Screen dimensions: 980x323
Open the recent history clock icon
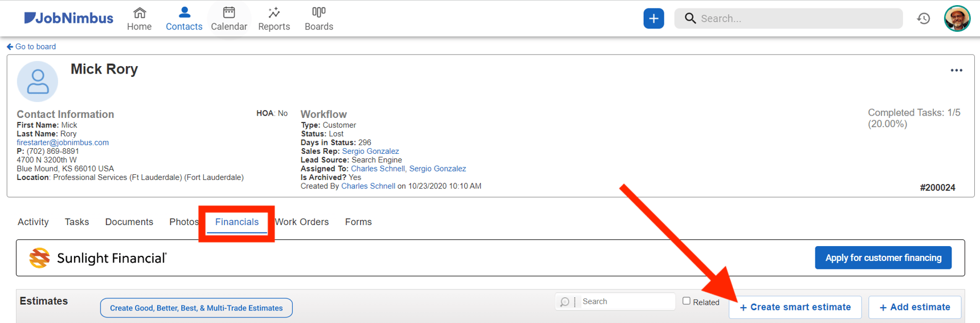[924, 18]
